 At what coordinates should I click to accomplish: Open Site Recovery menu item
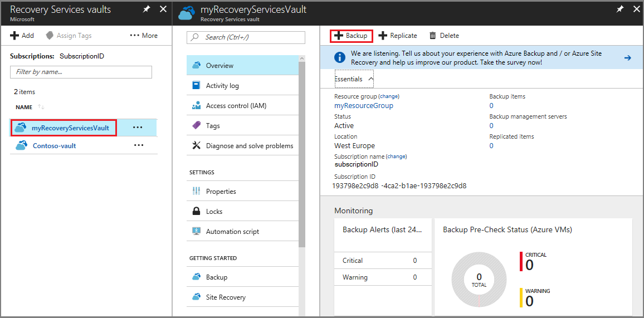pyautogui.click(x=243, y=297)
